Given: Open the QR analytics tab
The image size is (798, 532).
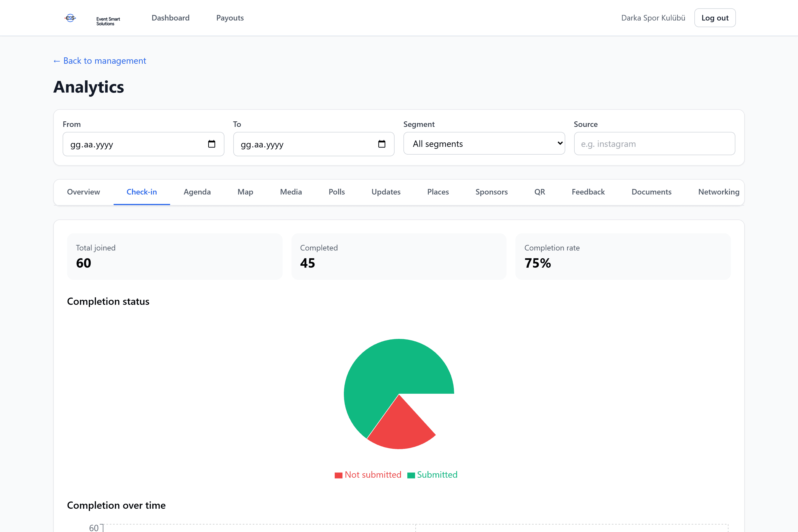Looking at the screenshot, I should 539,192.
